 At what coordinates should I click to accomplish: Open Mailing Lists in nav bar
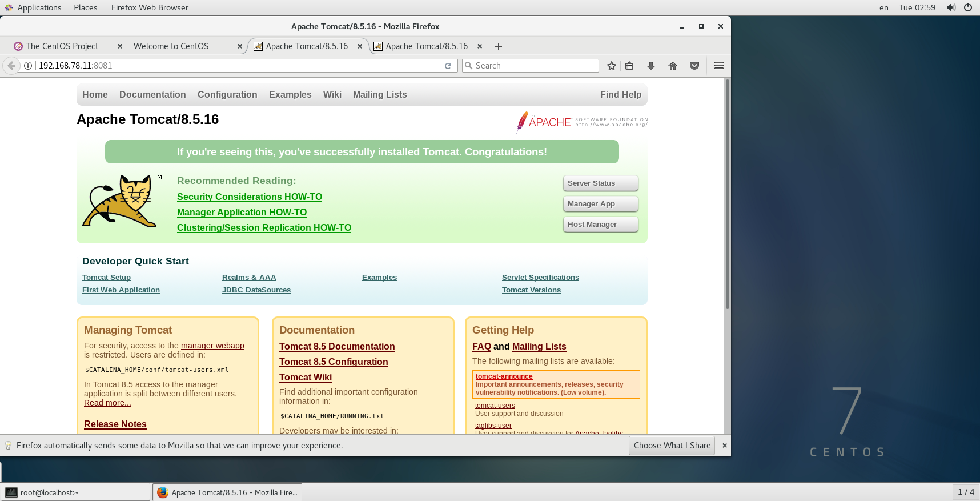point(380,95)
